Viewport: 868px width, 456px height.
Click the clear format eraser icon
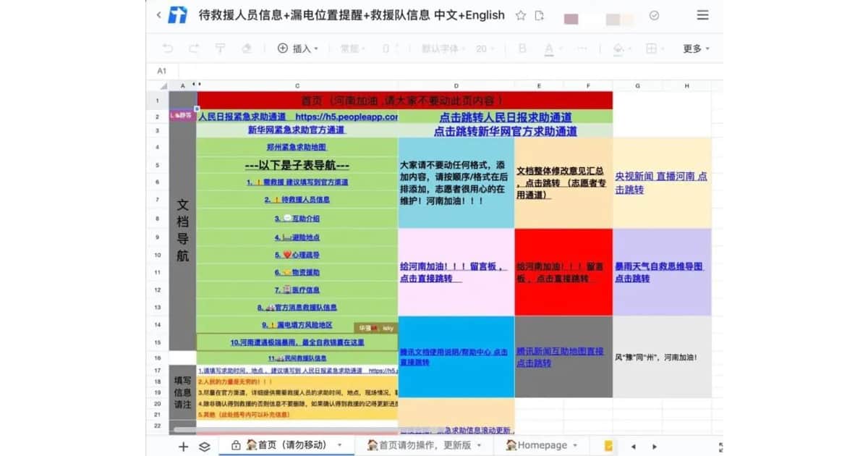tap(247, 48)
